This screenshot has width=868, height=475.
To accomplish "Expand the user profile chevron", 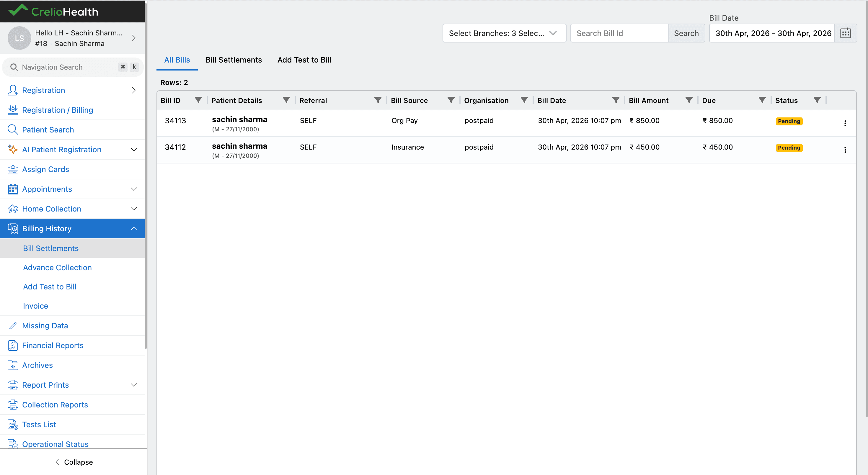I will (134, 38).
